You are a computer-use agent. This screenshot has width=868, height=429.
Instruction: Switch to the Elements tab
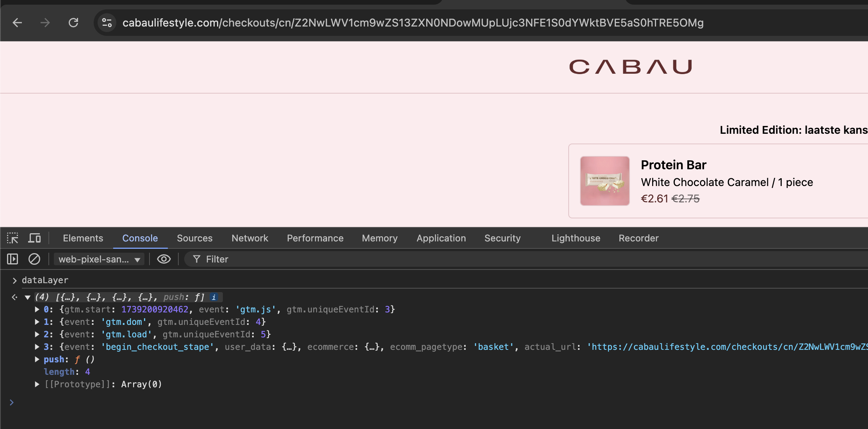tap(83, 238)
